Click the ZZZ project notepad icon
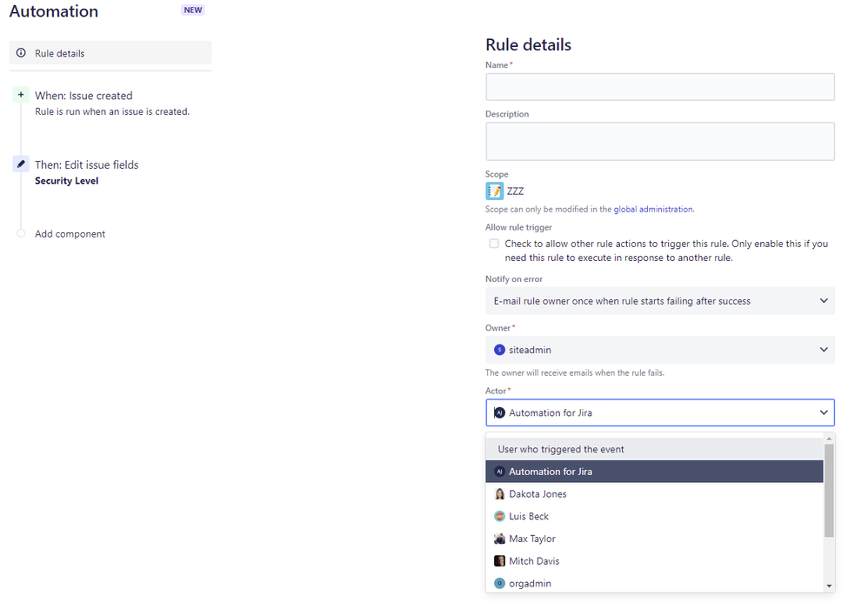The image size is (868, 603). coord(494,191)
